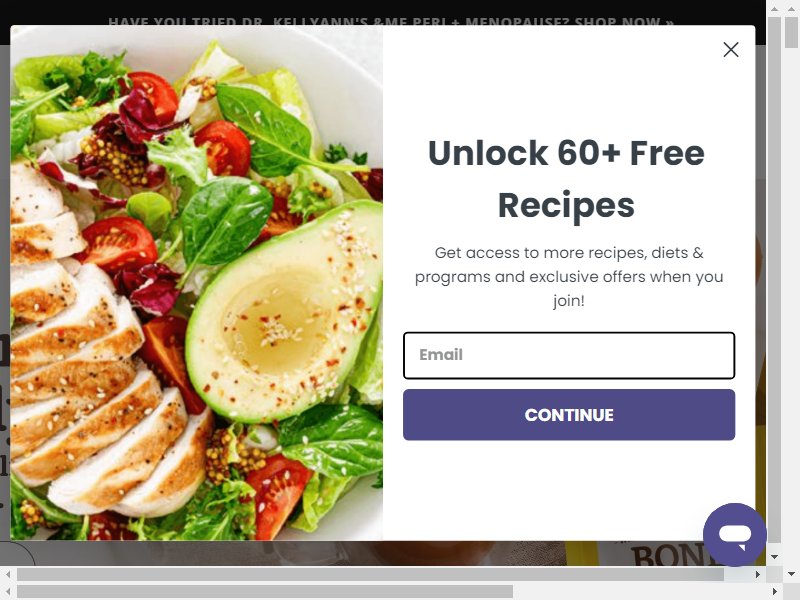Click the Email input field

point(569,355)
